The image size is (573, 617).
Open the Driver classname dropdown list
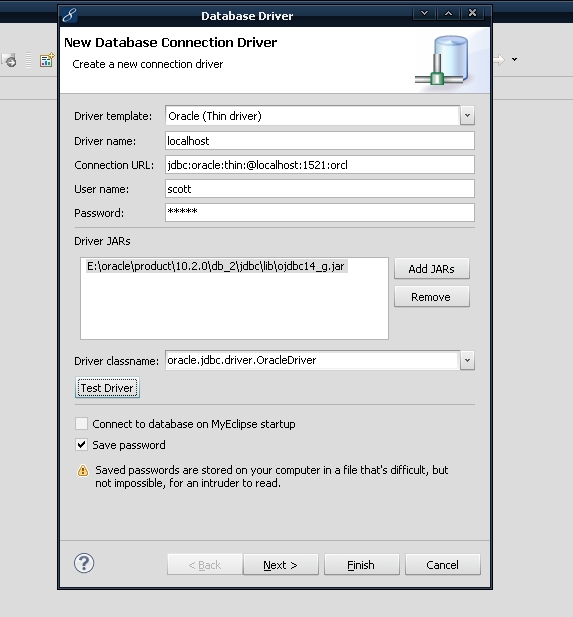[x=467, y=360]
